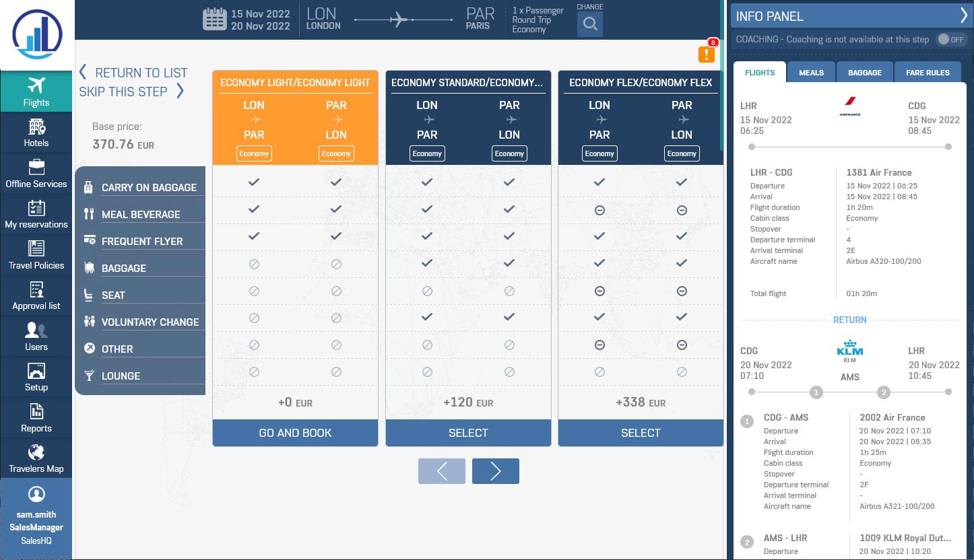The image size is (974, 560).
Task: Toggle the Coaching OFF switch
Action: (x=951, y=40)
